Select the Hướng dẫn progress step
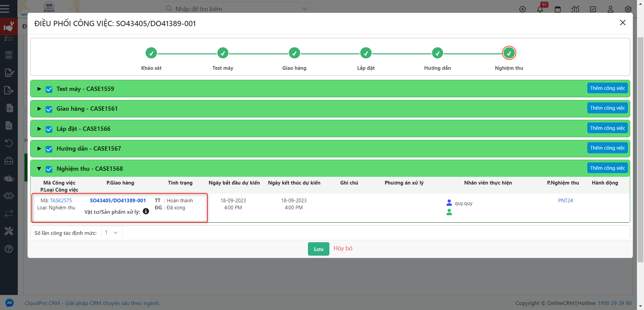Image resolution: width=644 pixels, height=310 pixels. point(437,53)
